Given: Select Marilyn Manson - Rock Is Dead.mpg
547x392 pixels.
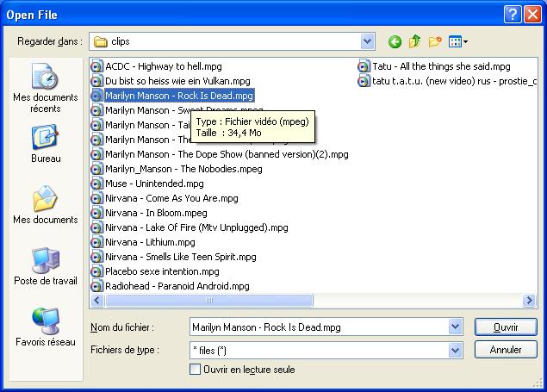Looking at the screenshot, I should [179, 96].
